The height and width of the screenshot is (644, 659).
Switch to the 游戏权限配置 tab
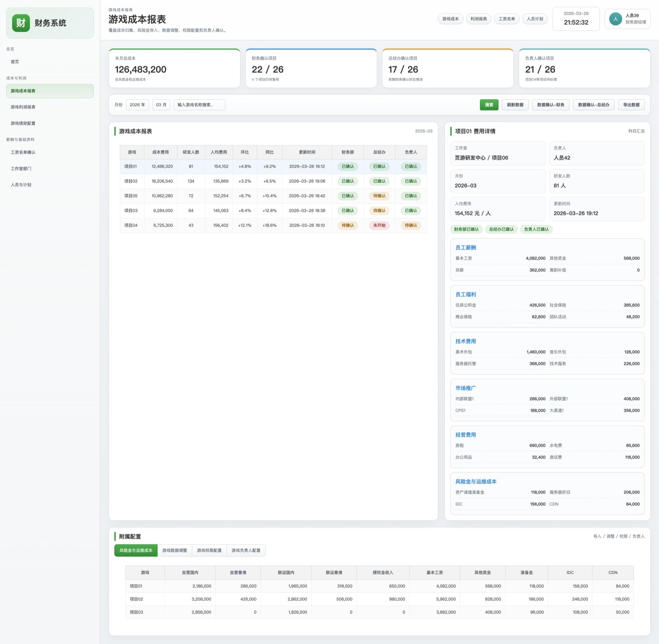[x=209, y=550]
